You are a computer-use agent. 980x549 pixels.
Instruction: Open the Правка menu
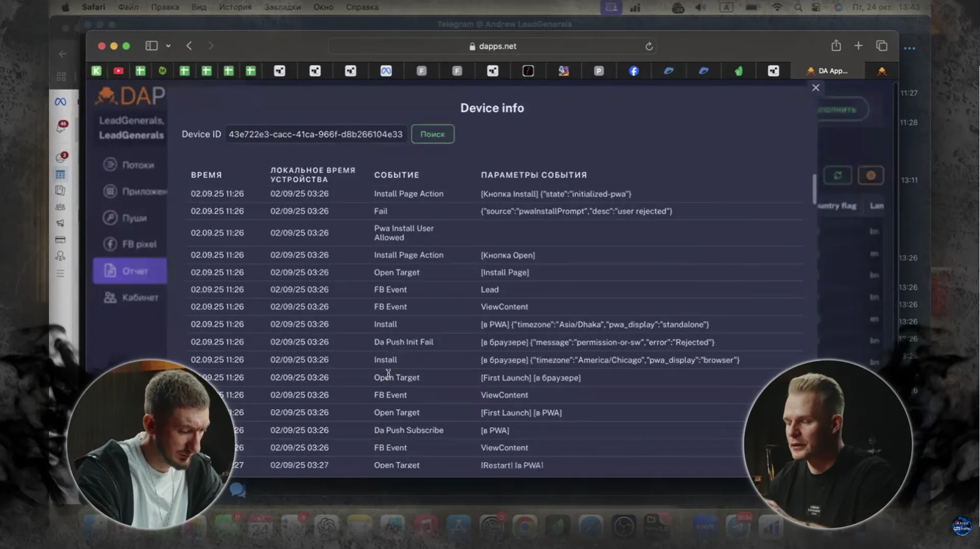[165, 7]
